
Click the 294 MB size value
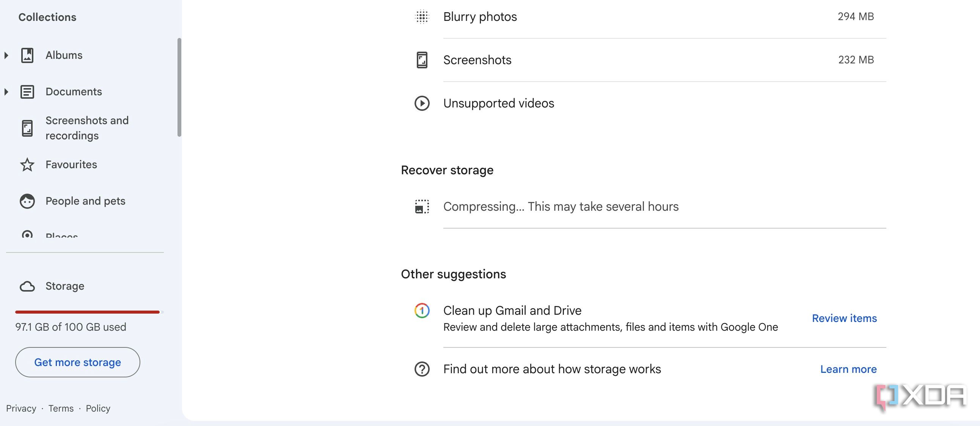click(856, 16)
